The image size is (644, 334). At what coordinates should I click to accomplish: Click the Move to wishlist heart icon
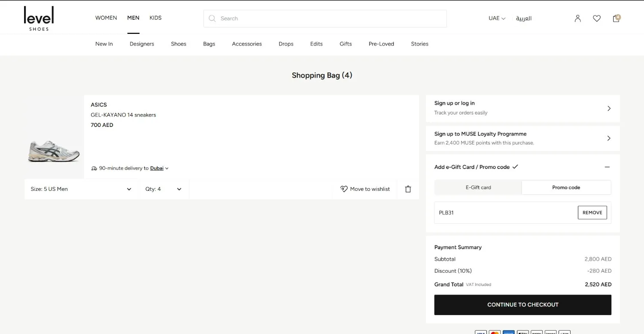(x=344, y=189)
